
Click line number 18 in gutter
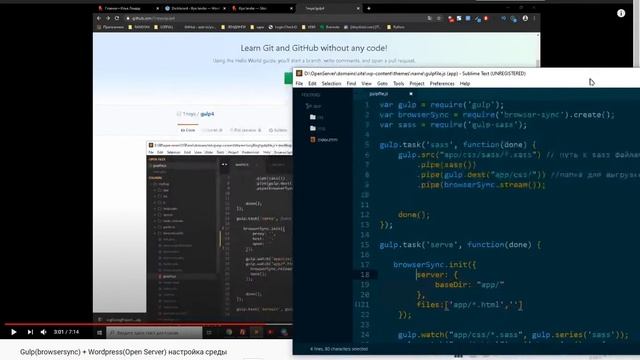[365, 275]
